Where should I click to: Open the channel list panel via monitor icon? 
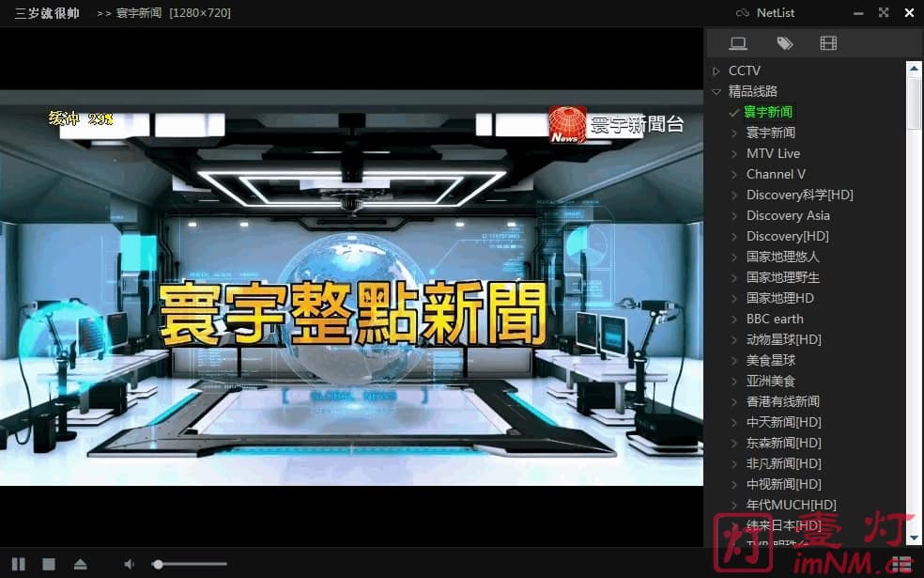pos(738,42)
